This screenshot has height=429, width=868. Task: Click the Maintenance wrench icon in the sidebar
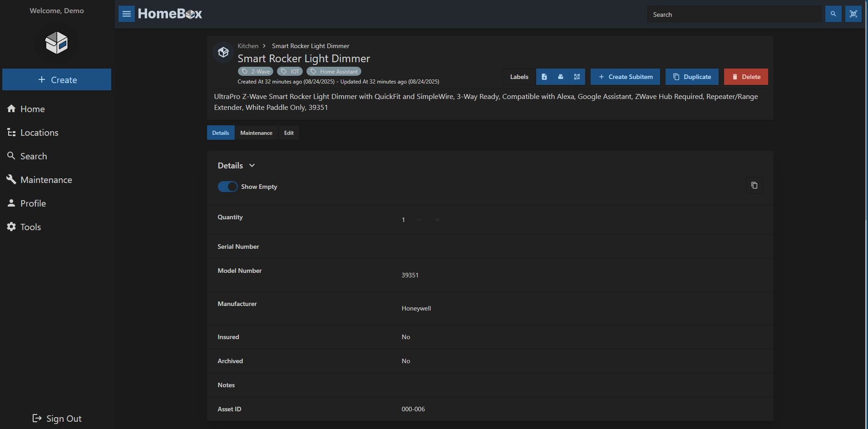(11, 179)
